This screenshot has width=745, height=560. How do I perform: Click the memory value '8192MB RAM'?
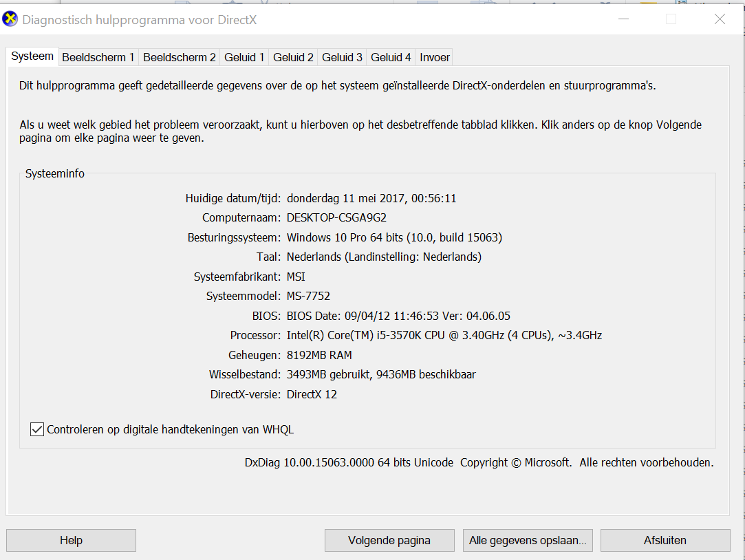tap(319, 355)
